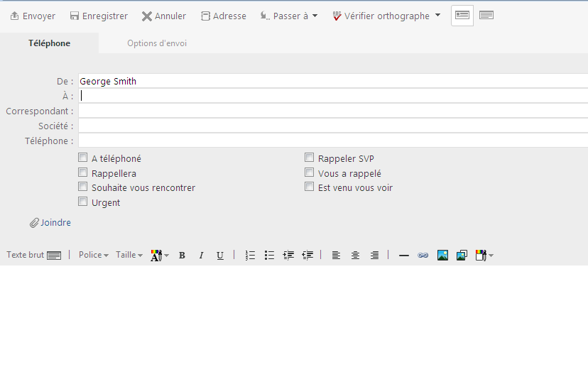Check the Urgent checkbox
The width and height of the screenshot is (588, 389).
click(x=82, y=202)
